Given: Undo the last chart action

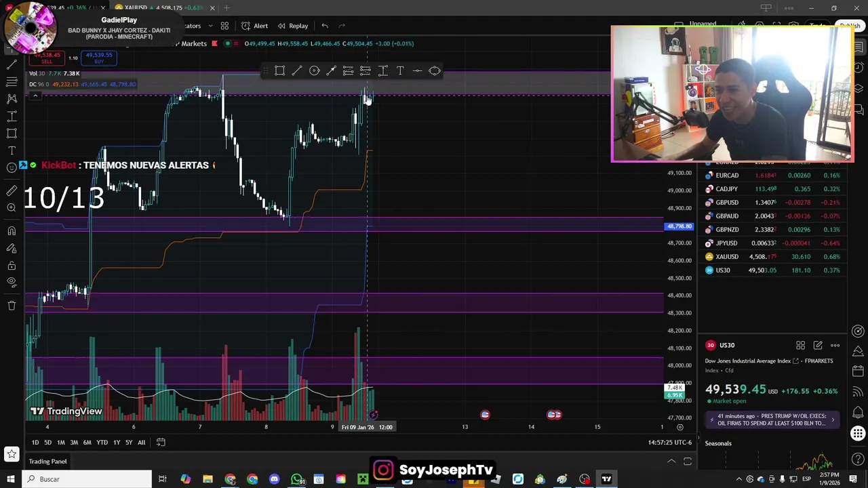Looking at the screenshot, I should tap(325, 26).
